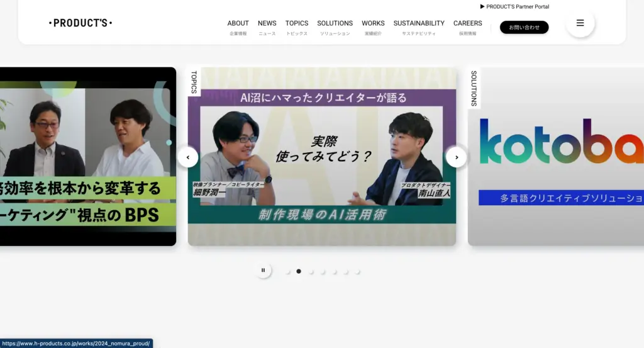Viewport: 644px width, 348px height.
Task: Open the SOLUTIONS menu item
Action: 335,27
